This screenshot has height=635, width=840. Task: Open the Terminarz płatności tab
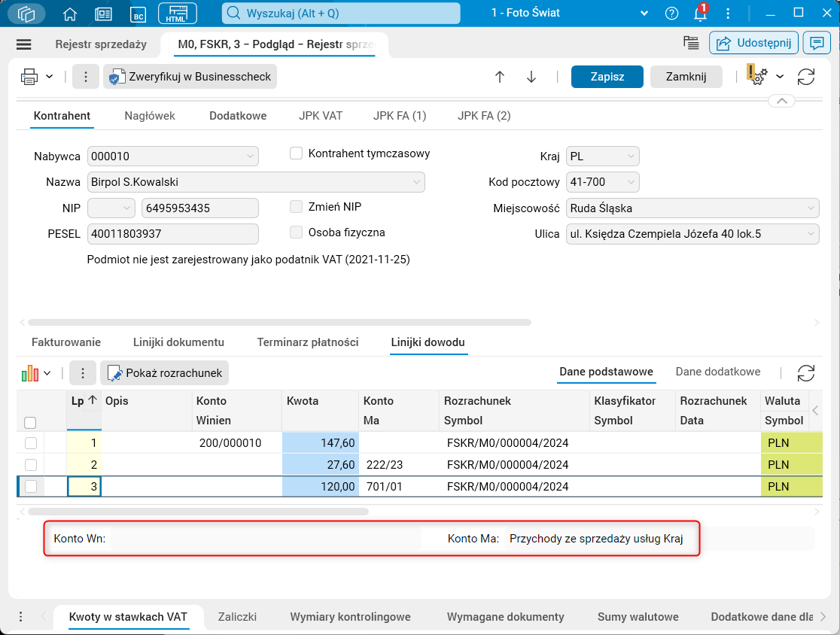tap(308, 342)
